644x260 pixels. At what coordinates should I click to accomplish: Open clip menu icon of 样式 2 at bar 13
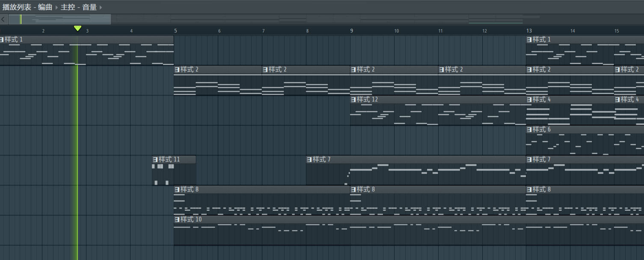click(529, 69)
